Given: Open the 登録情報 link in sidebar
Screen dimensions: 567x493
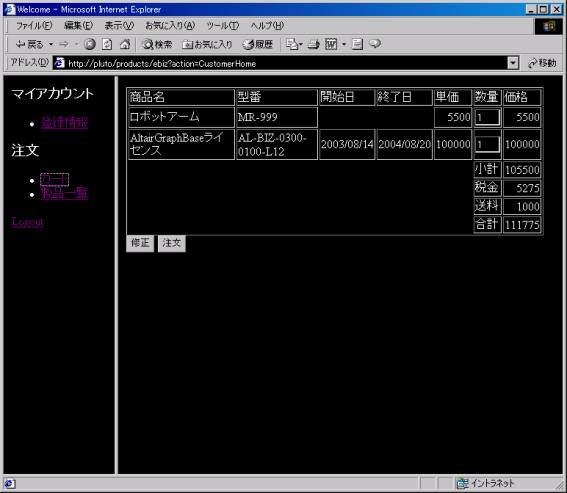Looking at the screenshot, I should coord(64,123).
